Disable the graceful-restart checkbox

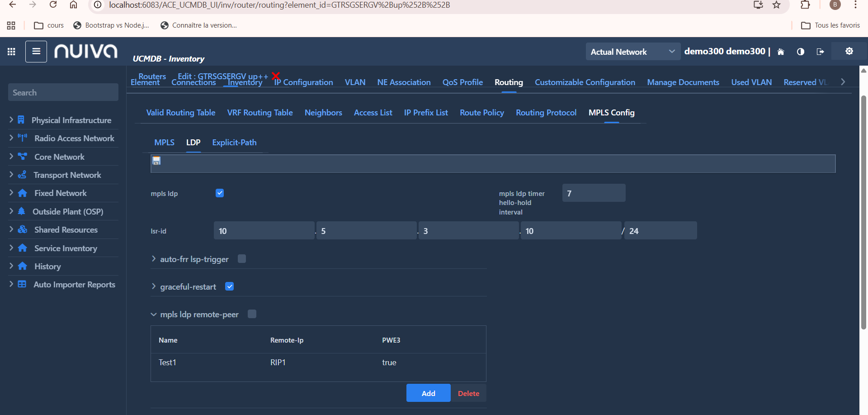click(230, 286)
